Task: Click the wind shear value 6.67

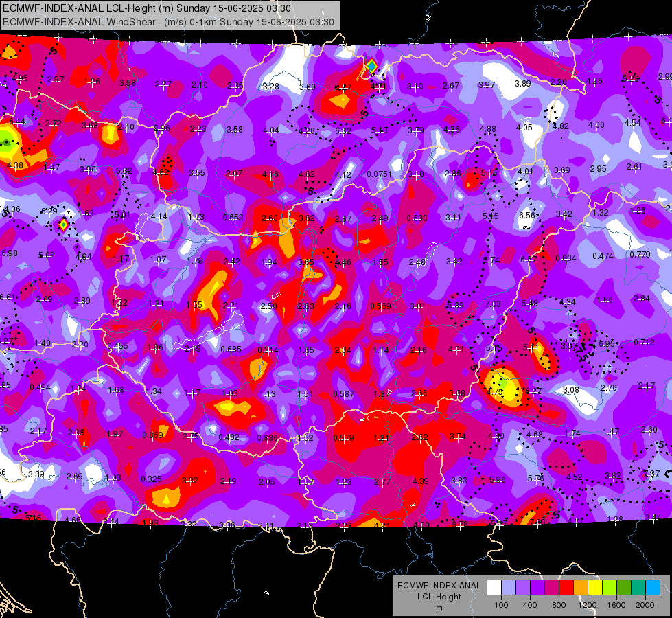Action: pos(529,259)
